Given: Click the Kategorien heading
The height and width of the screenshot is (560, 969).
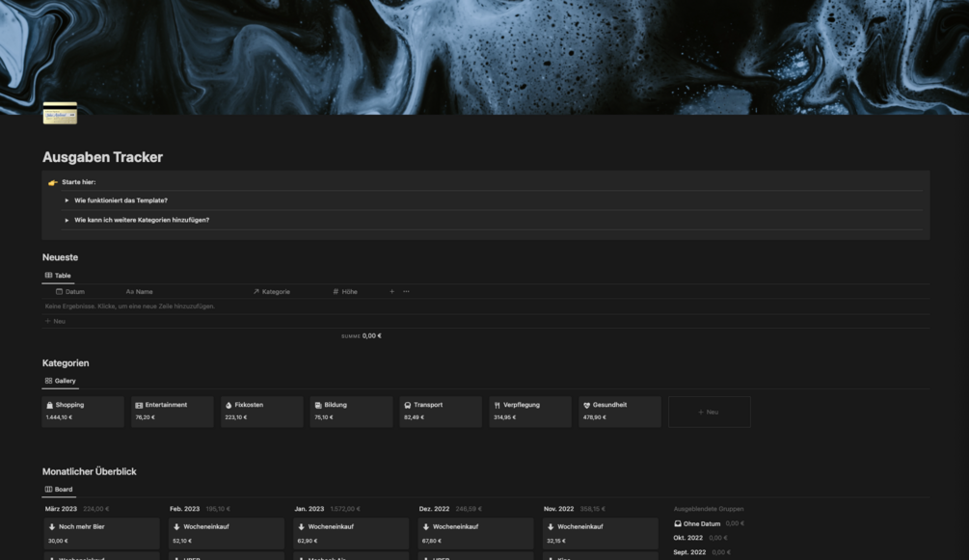Looking at the screenshot, I should pyautogui.click(x=66, y=362).
